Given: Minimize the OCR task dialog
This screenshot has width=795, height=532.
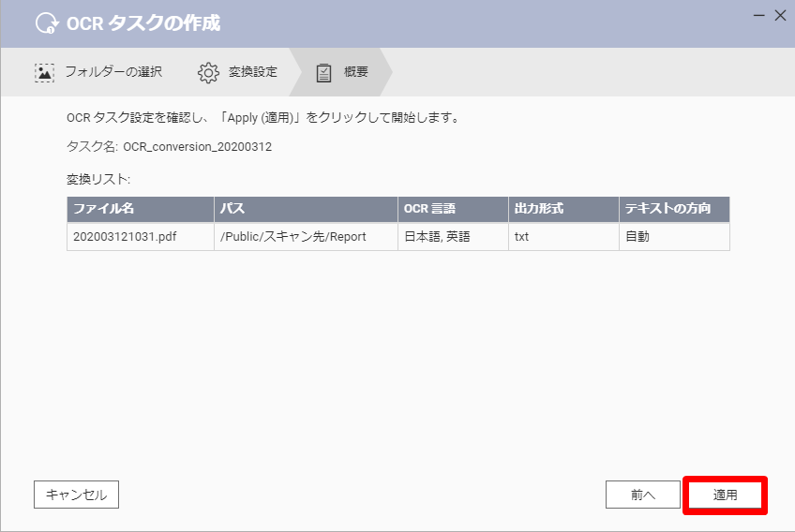Looking at the screenshot, I should tap(759, 16).
